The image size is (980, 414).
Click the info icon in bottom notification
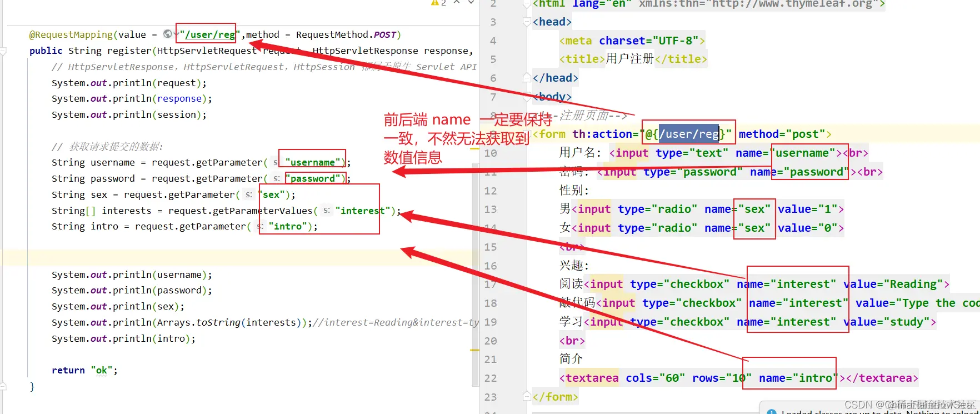click(x=772, y=412)
